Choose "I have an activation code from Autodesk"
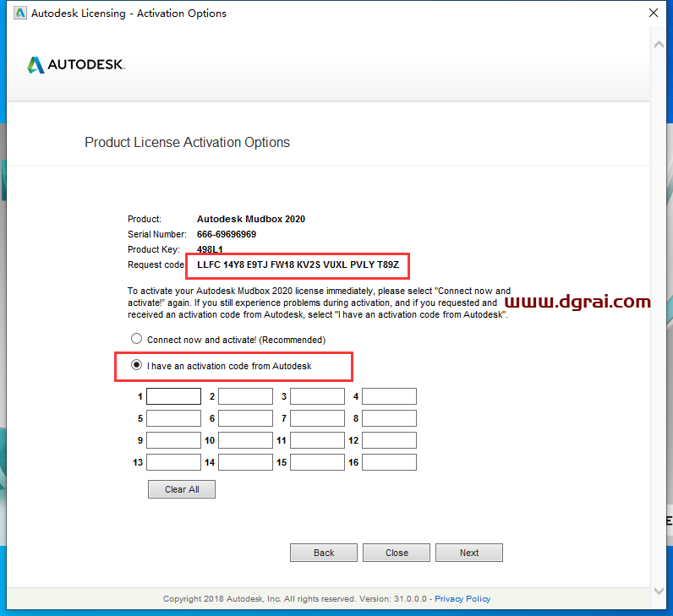The height and width of the screenshot is (616, 673). pos(136,366)
